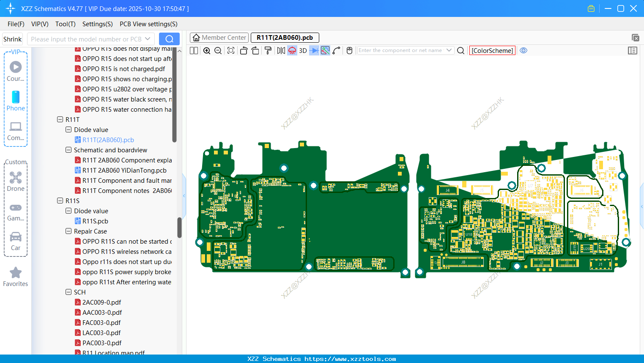Click the Shrink button
The height and width of the screenshot is (363, 644).
pyautogui.click(x=13, y=39)
